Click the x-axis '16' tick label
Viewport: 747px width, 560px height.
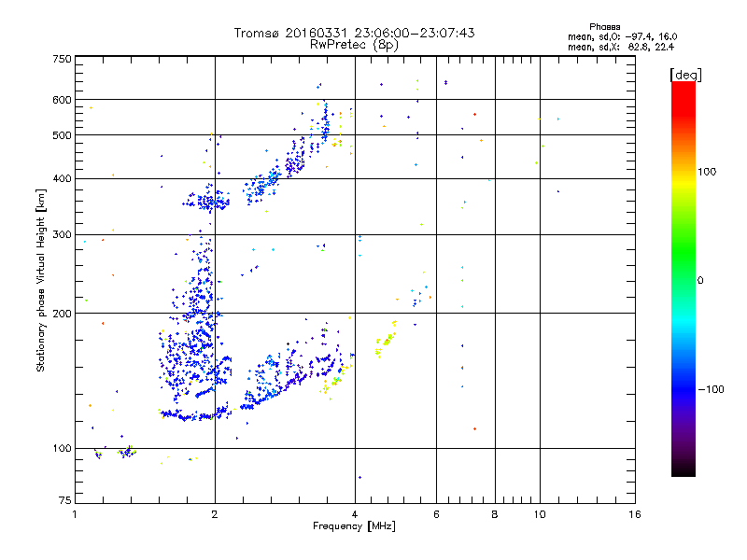pyautogui.click(x=635, y=514)
